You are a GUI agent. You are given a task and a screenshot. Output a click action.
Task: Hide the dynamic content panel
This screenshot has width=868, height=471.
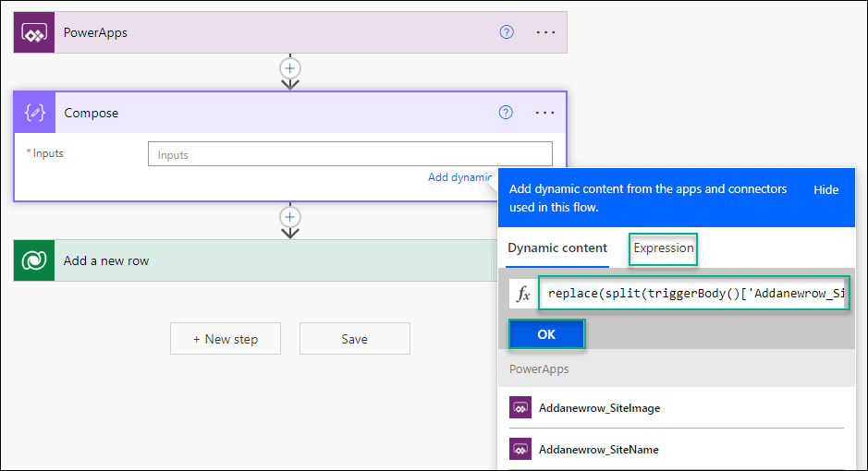pos(825,189)
